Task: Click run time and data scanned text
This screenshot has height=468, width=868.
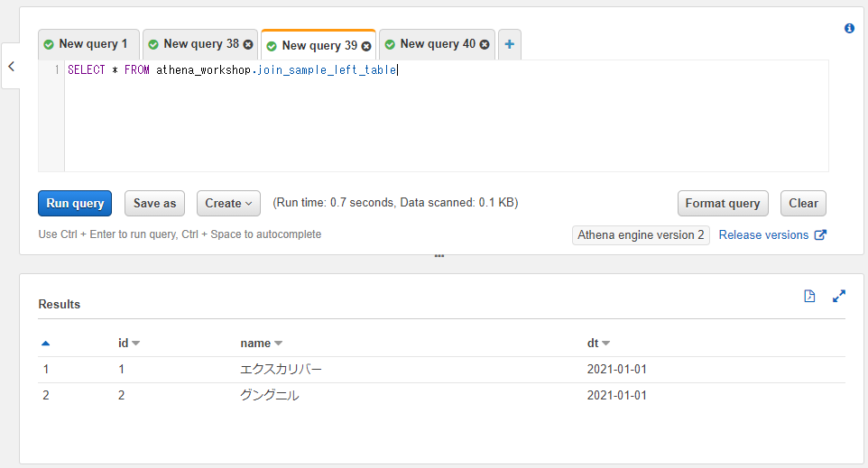Action: [395, 203]
